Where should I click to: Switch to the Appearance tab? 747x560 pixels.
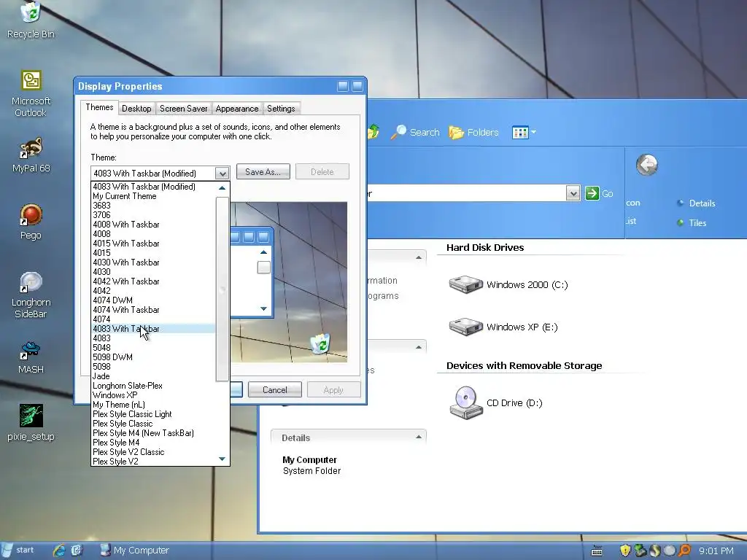click(237, 109)
